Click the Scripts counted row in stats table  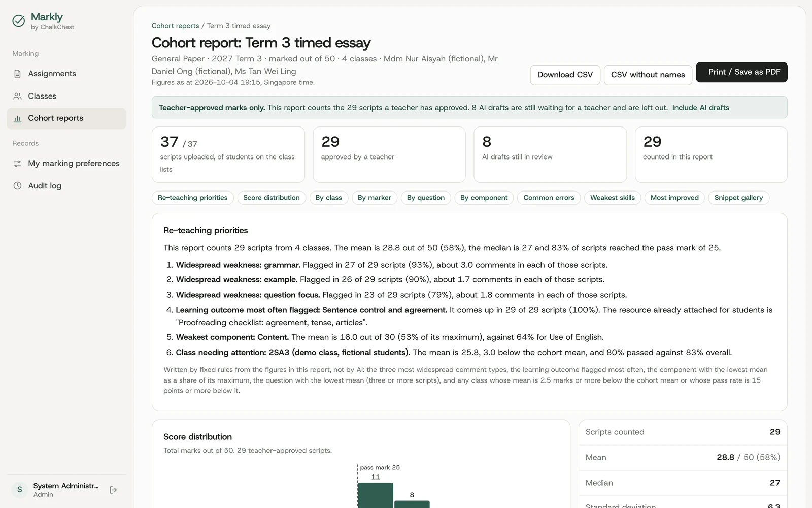(x=683, y=432)
